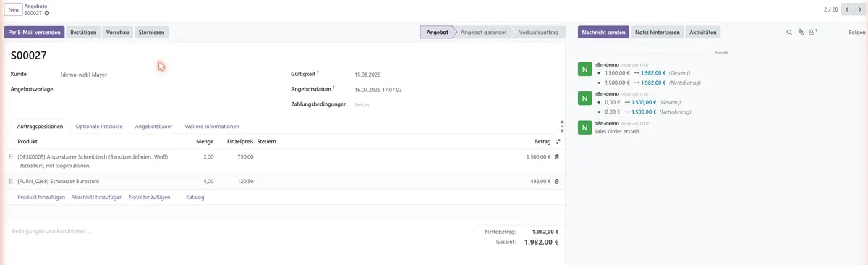Delete the Schwarzer Bürostuhl line with trash icon
Viewport: 868px width, 265px height.
[x=557, y=181]
